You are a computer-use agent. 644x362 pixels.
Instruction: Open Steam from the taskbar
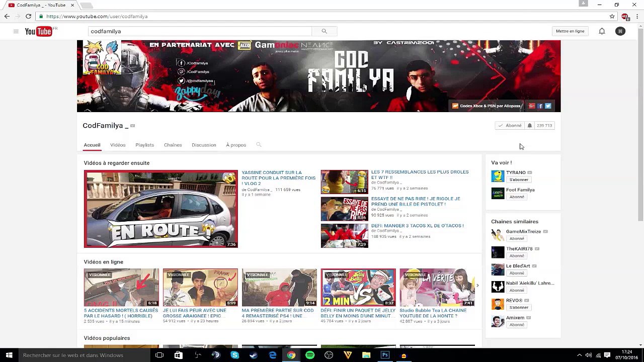pos(254,355)
